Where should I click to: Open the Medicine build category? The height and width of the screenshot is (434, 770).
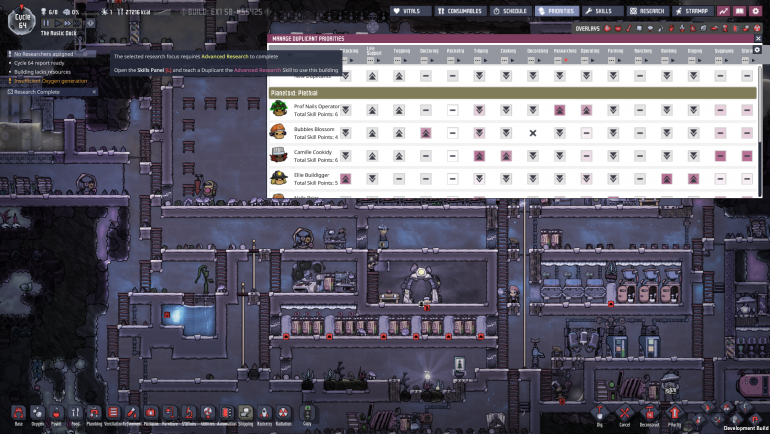point(151,413)
